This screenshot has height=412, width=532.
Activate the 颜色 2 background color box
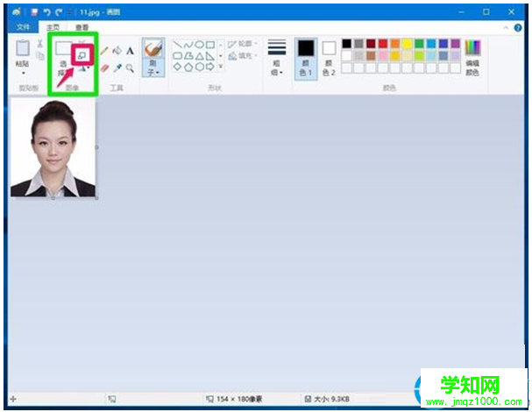329,59
